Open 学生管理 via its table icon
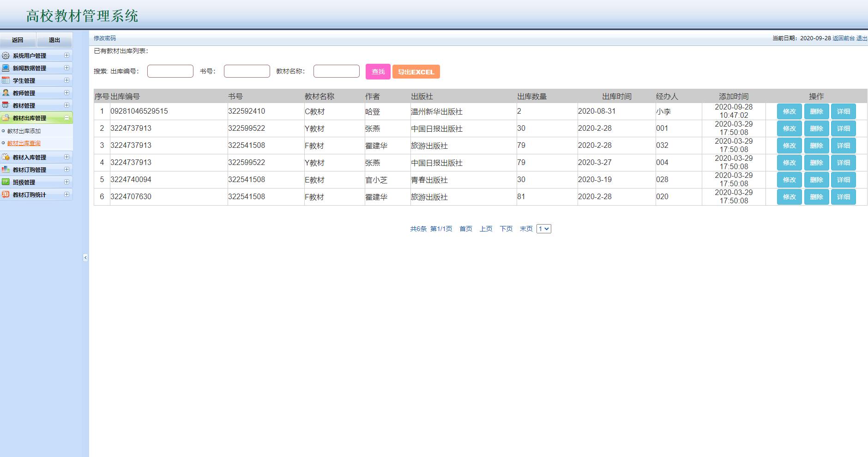Viewport: 868px width, 457px height. [x=6, y=80]
